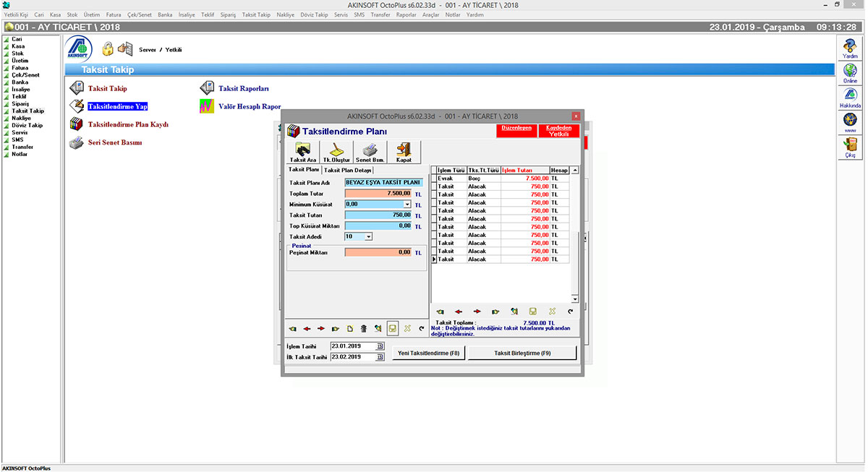
Task: Select Notlar in the left module tree
Action: pos(20,154)
